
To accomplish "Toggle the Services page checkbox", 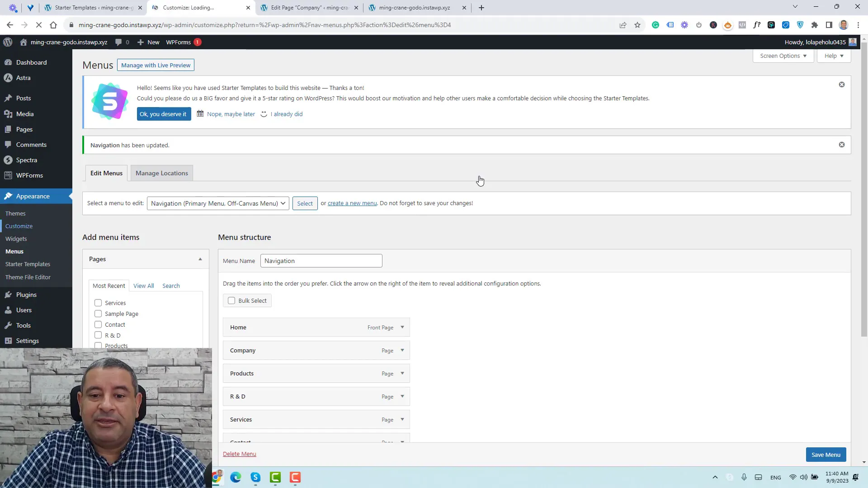I will (x=98, y=303).
